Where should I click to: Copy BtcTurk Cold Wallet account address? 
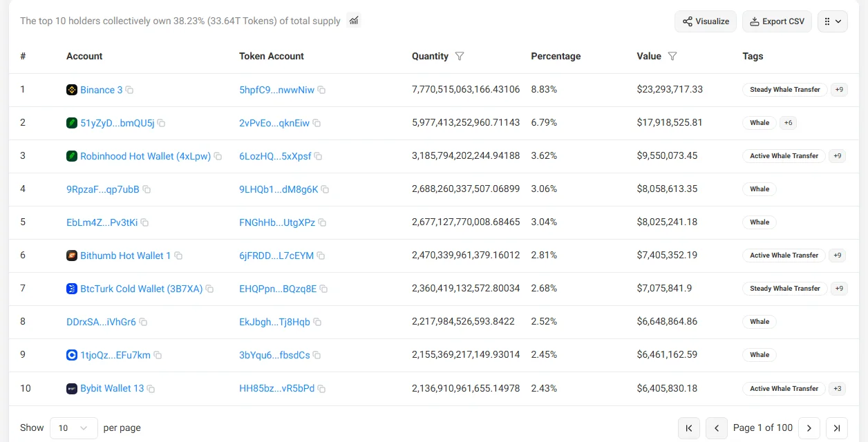pos(209,289)
